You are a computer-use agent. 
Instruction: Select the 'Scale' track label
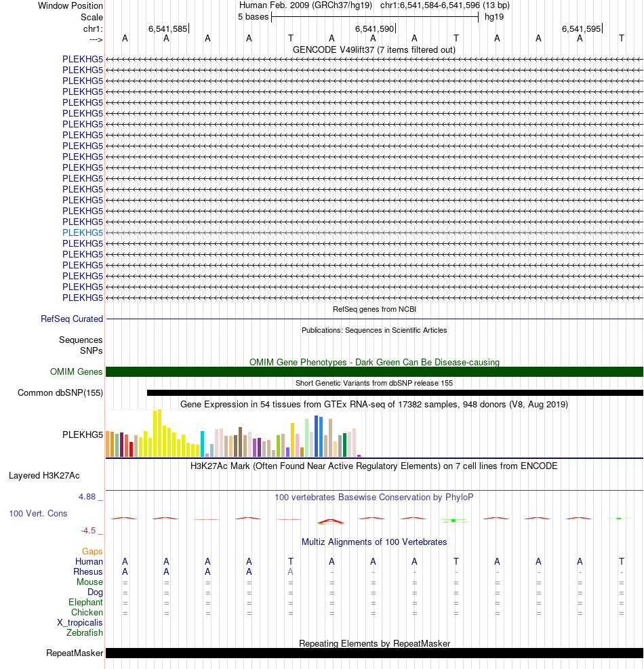[92, 17]
